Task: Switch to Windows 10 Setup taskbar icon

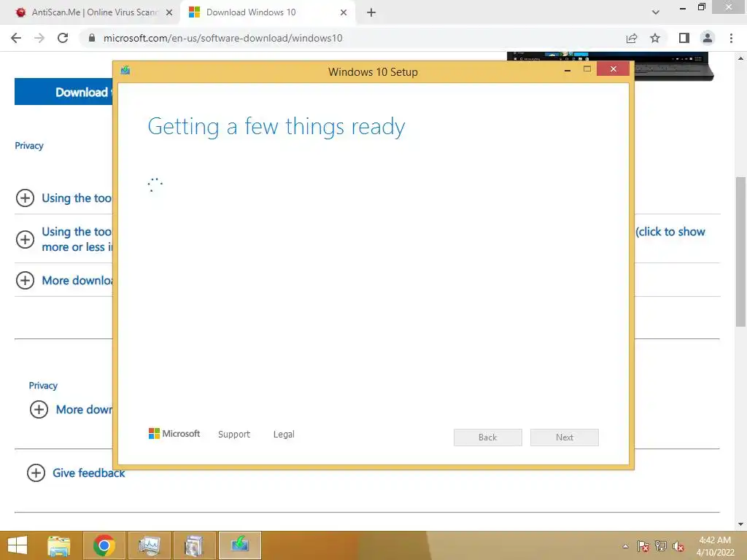Action: pyautogui.click(x=239, y=545)
